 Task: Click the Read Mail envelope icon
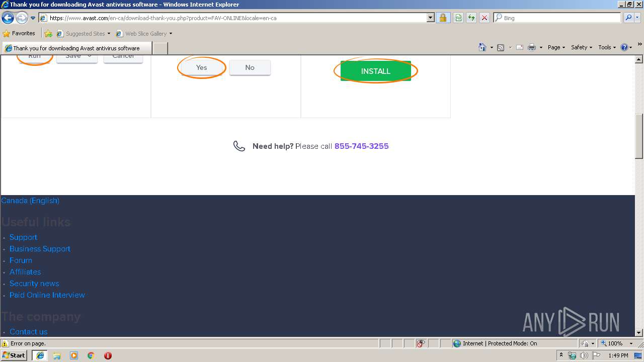519,47
